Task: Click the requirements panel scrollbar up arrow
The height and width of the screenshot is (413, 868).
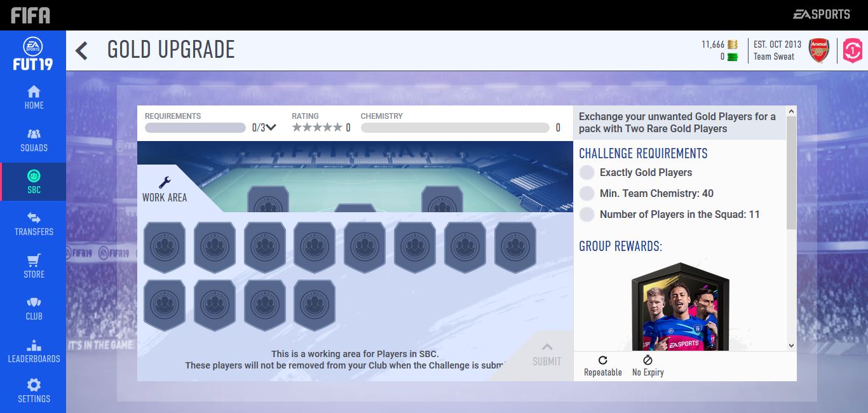Action: point(791,112)
